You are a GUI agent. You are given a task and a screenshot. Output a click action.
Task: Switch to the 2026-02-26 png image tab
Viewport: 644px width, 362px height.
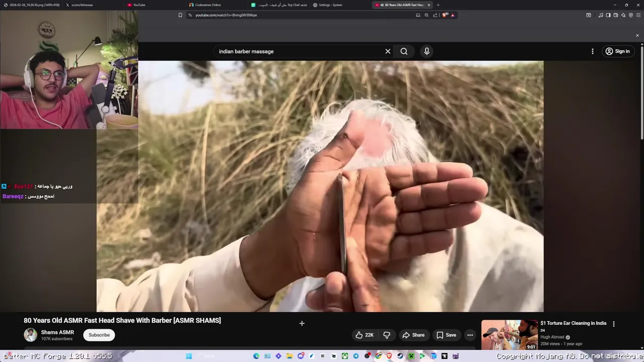[x=31, y=5]
